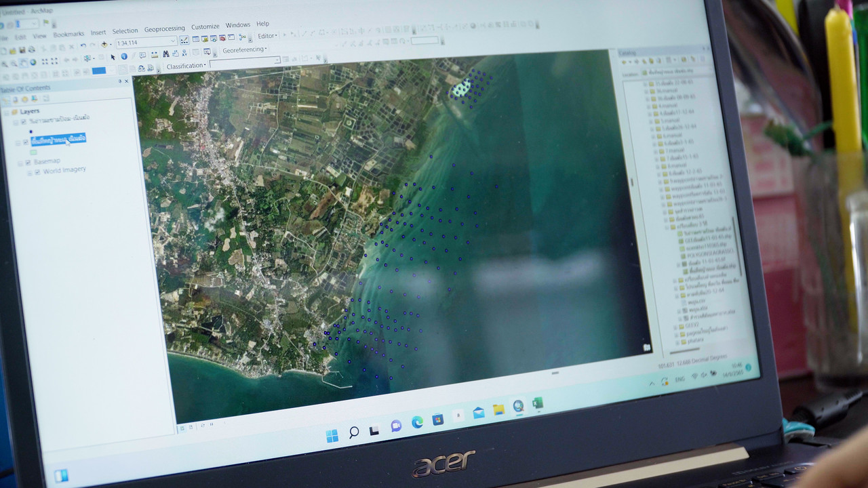
Task: Switch TOC to List By Source
Action: 16,100
